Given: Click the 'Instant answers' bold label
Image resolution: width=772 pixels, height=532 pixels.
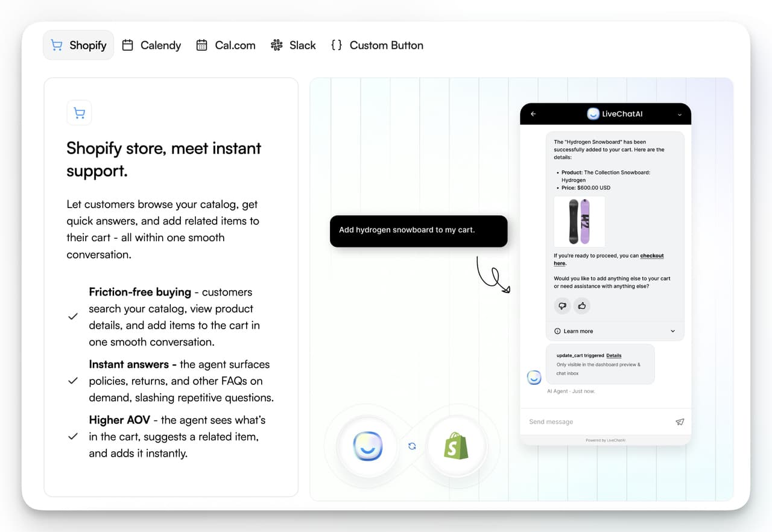Looking at the screenshot, I should (128, 364).
